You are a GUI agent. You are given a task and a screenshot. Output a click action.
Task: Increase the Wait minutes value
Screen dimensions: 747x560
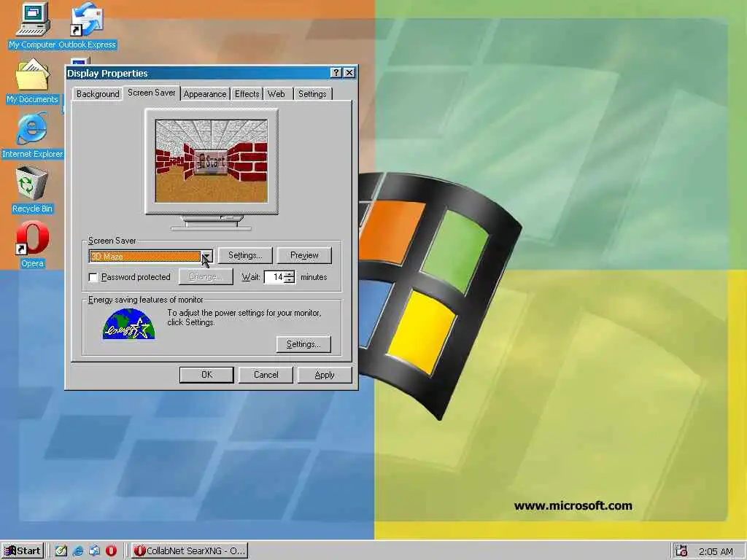[x=290, y=274]
